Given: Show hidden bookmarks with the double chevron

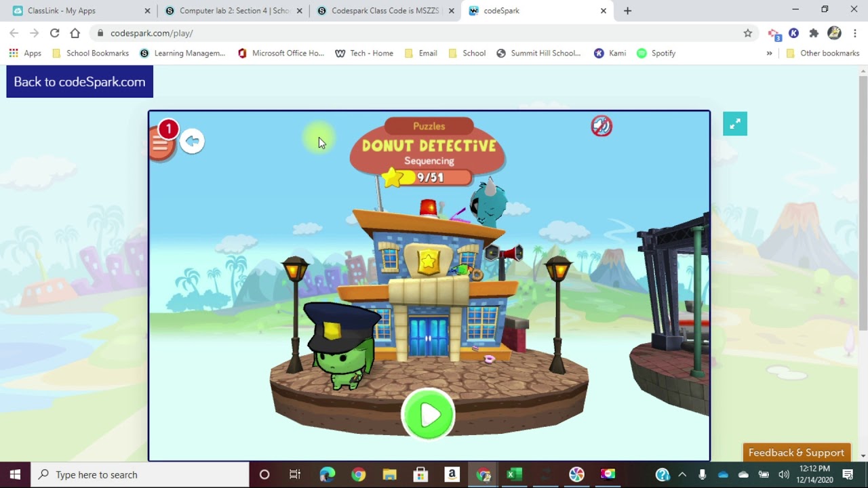Looking at the screenshot, I should [x=769, y=53].
